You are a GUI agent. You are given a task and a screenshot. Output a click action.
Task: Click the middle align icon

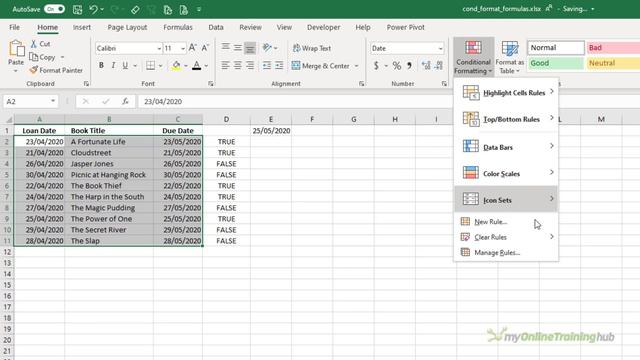pyautogui.click(x=238, y=48)
